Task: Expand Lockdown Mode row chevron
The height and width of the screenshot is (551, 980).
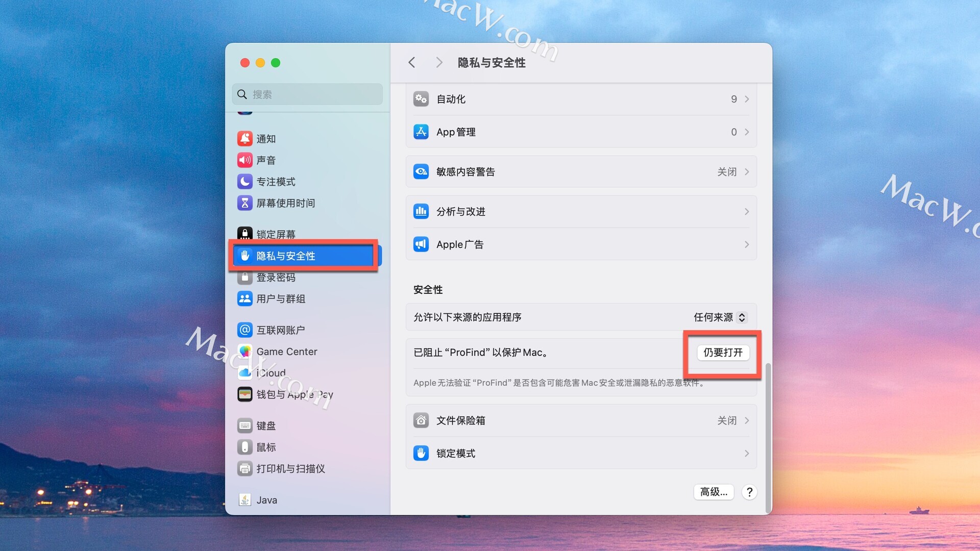Action: (x=747, y=454)
